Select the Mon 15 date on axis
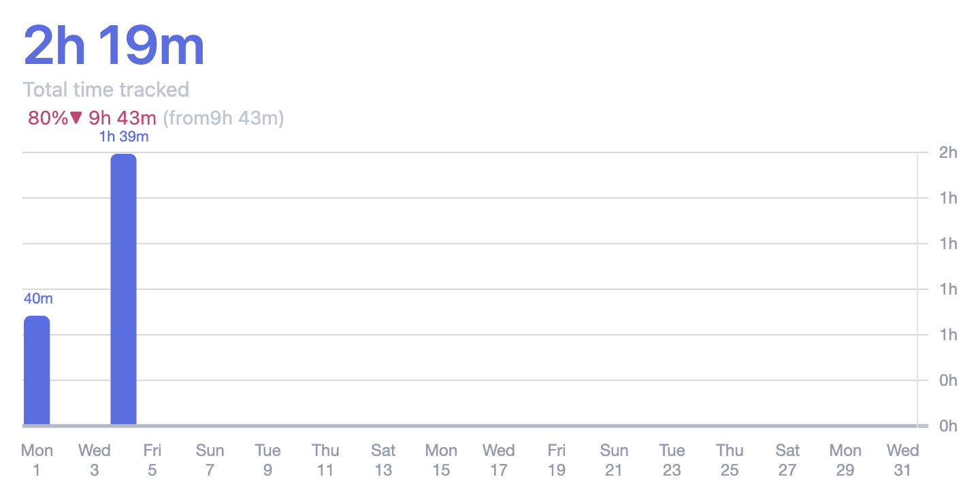980x494 pixels. [441, 460]
